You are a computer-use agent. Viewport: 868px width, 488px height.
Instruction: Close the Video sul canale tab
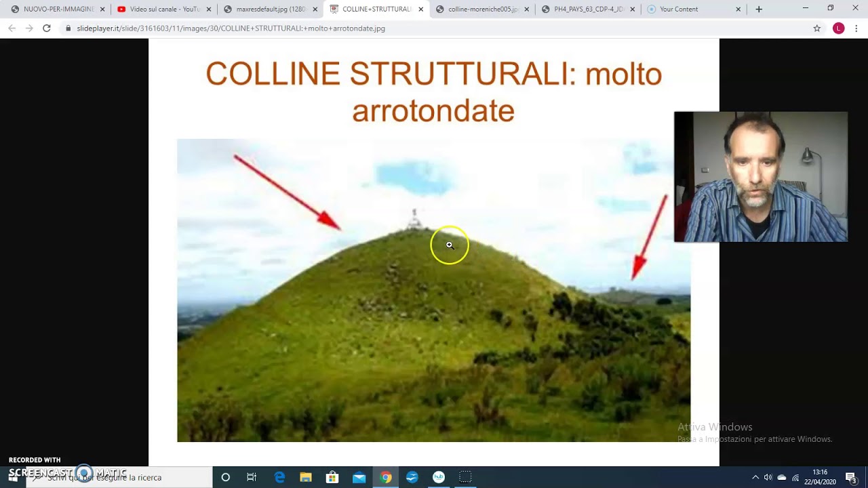point(209,9)
